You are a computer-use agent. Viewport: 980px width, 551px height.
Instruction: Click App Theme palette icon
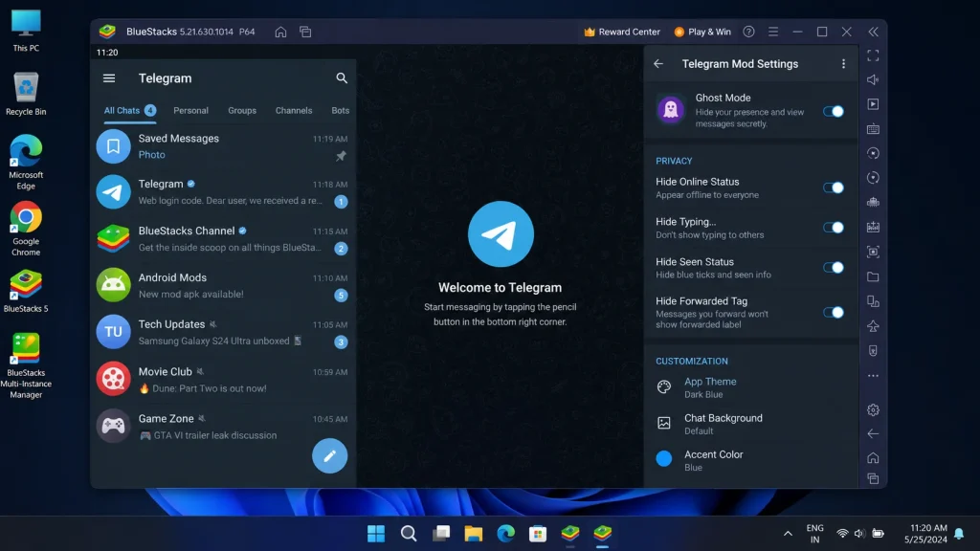(664, 387)
